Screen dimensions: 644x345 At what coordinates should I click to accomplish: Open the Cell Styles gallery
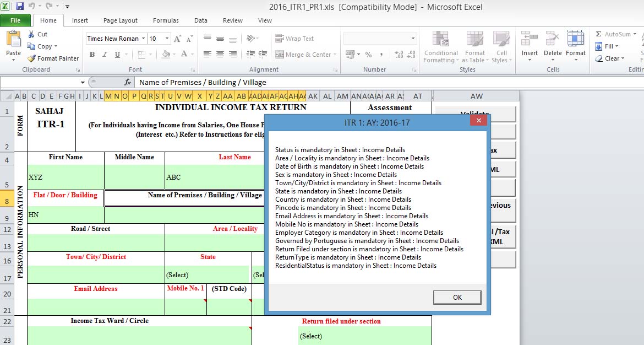coord(501,47)
